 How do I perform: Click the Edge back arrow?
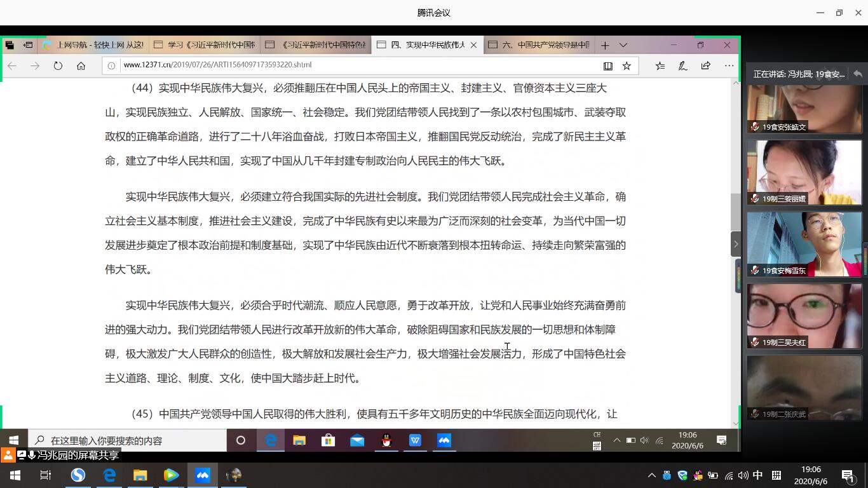[12, 65]
